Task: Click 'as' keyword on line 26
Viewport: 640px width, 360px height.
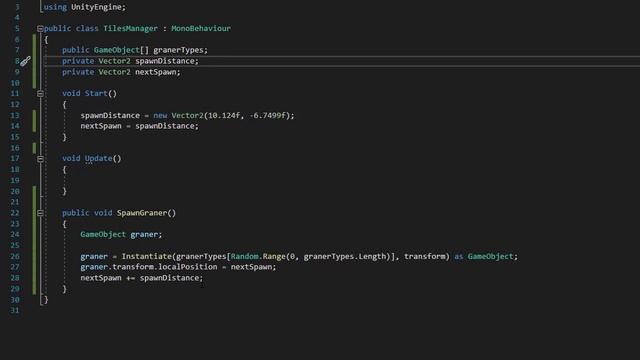Action: click(458, 256)
